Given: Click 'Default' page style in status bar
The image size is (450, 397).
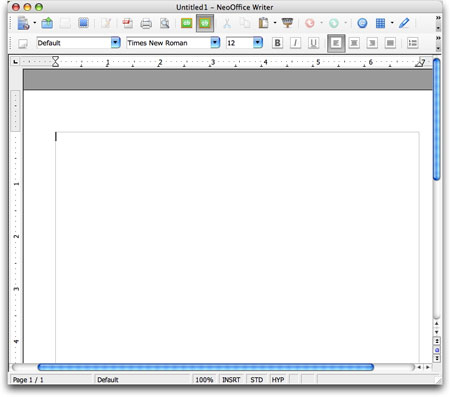Looking at the screenshot, I should coord(143,380).
